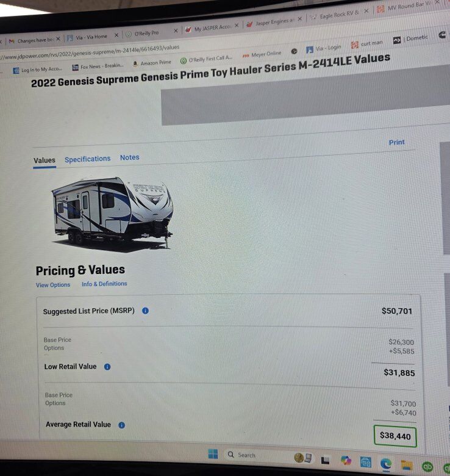Open Task View icon on taskbar

coord(325,460)
